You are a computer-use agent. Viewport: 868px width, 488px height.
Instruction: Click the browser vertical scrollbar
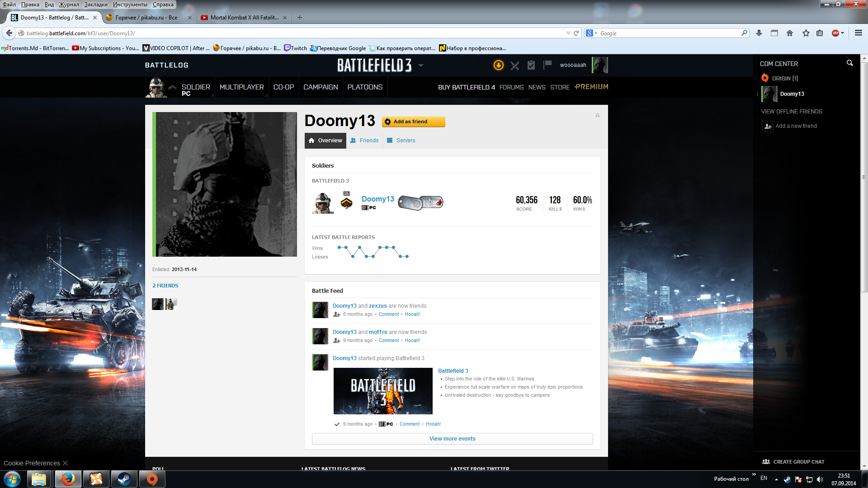[864, 176]
